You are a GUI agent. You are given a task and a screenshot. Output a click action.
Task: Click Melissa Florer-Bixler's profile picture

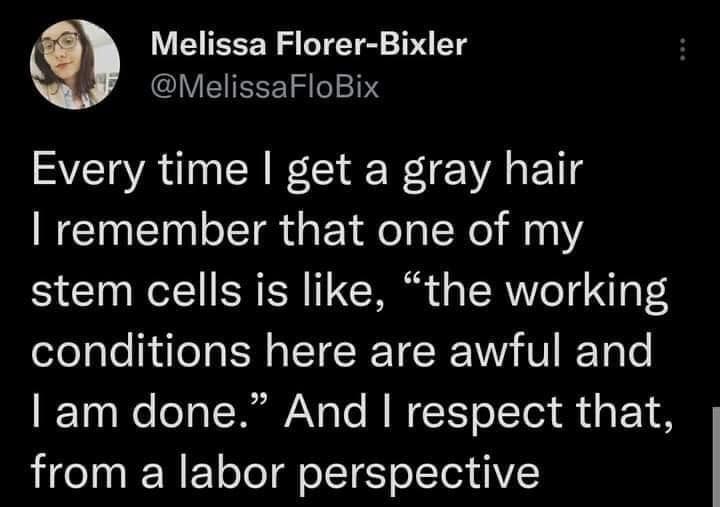point(72,63)
